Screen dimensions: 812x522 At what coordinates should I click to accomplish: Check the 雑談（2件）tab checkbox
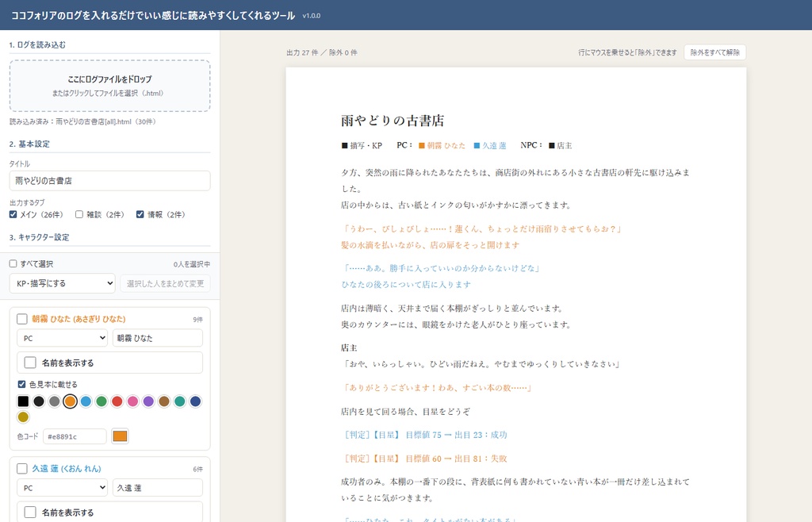click(79, 214)
